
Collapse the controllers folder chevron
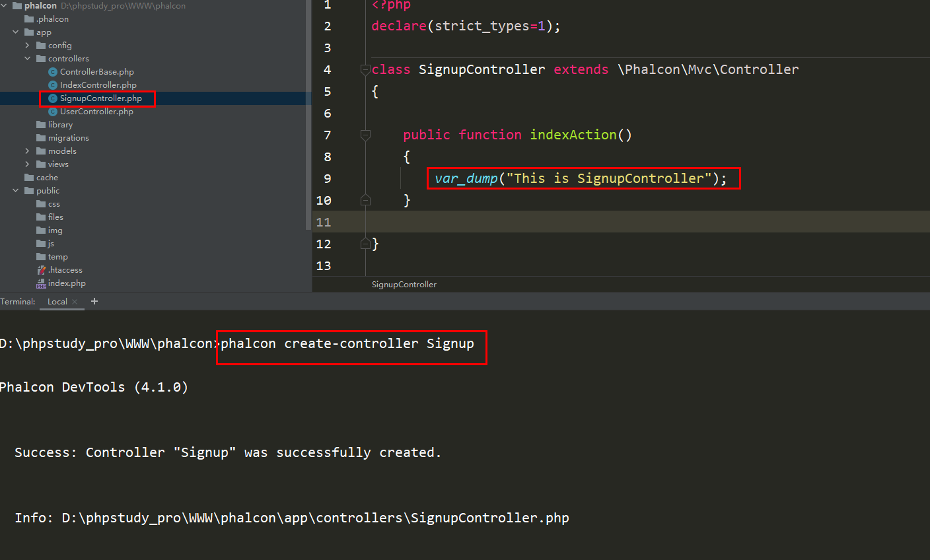click(x=28, y=59)
